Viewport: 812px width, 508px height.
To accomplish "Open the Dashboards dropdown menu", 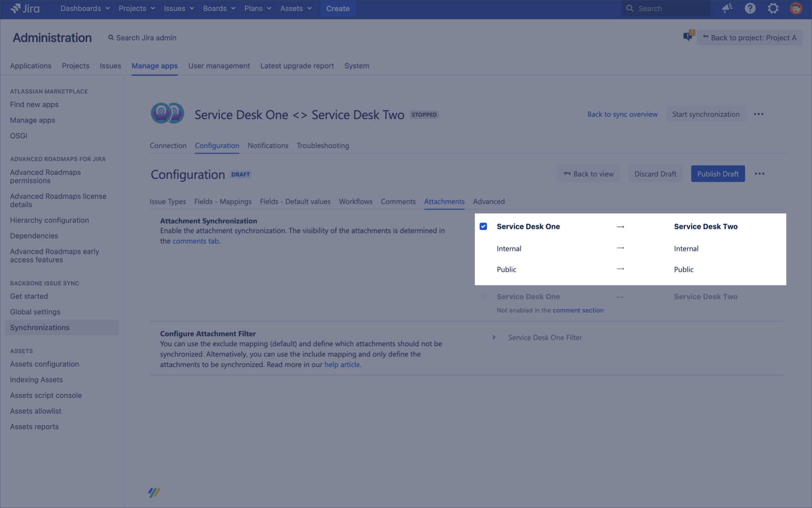I will tap(85, 8).
